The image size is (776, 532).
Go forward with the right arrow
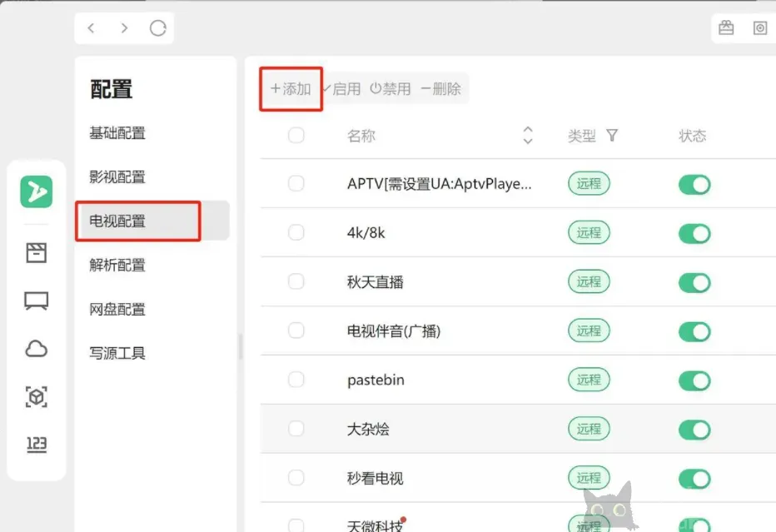coord(124,28)
